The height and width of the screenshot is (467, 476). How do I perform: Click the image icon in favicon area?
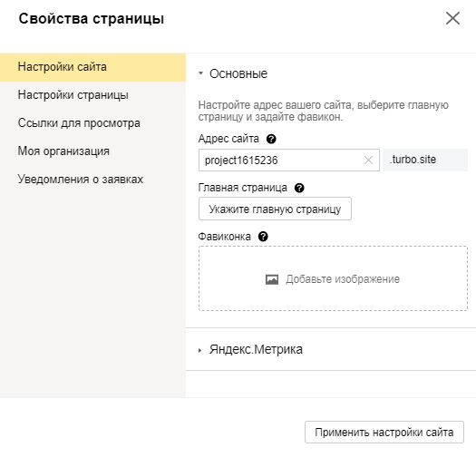[272, 279]
